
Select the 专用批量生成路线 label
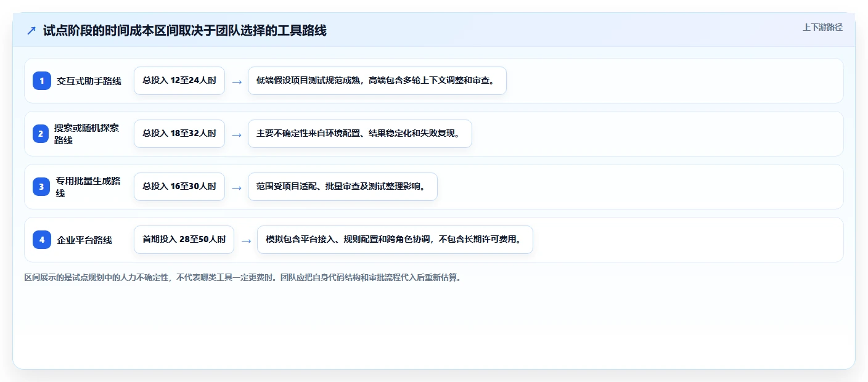(88, 187)
